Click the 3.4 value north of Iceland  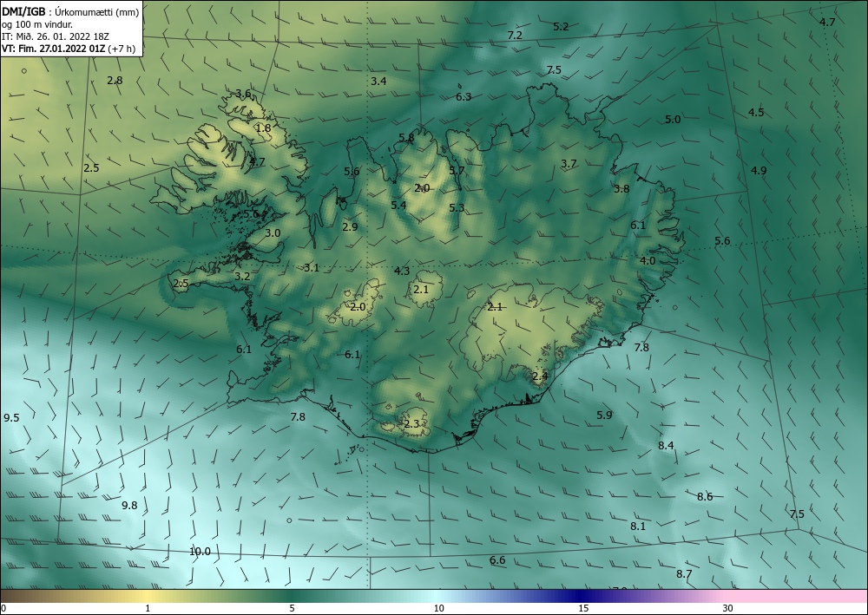click(x=378, y=82)
